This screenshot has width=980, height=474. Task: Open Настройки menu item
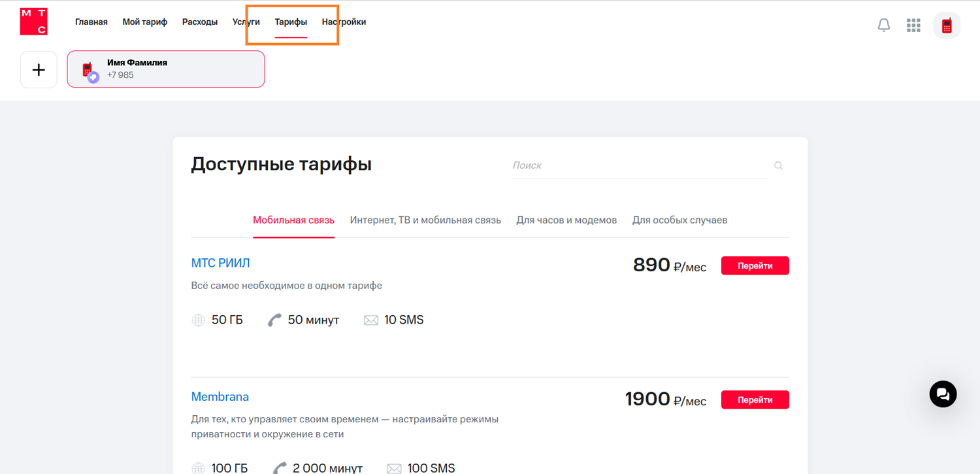pyautogui.click(x=344, y=22)
